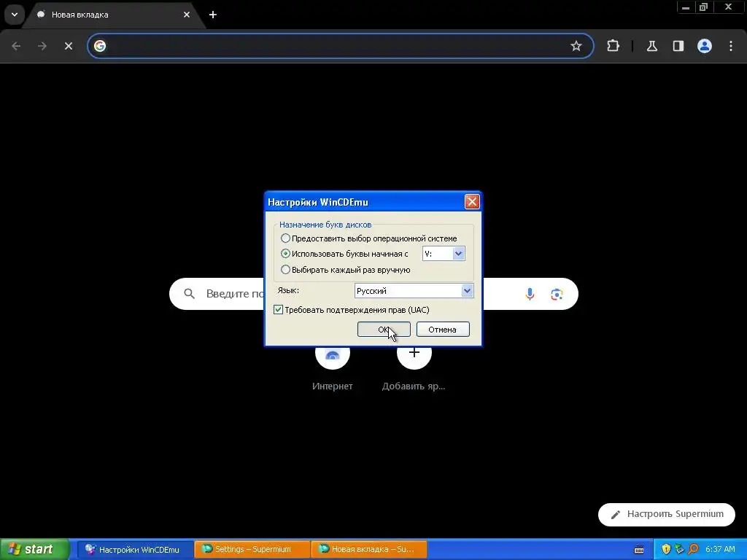Click the Настроить Supermium button
The height and width of the screenshot is (560, 747).
tap(667, 514)
